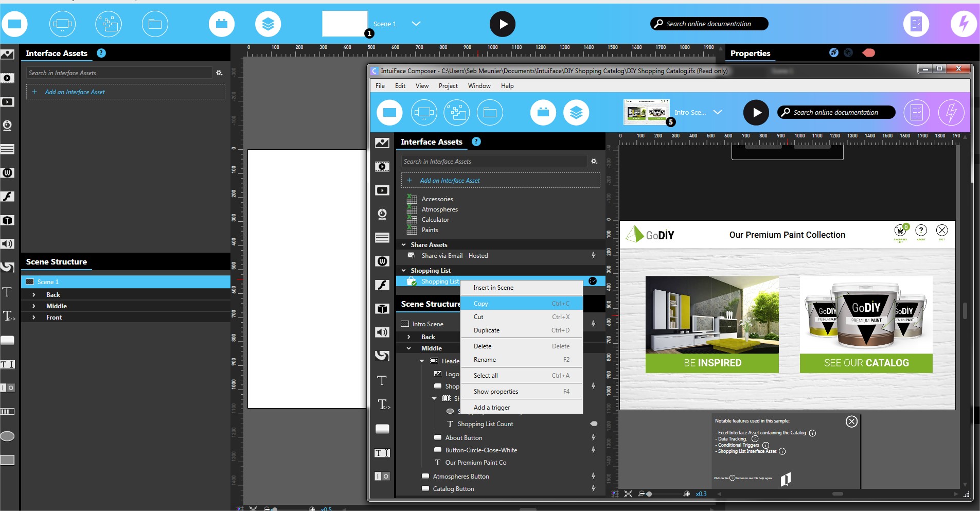Click Add an Interface Asset above Accessories
Image resolution: width=980 pixels, height=511 pixels.
pos(450,181)
